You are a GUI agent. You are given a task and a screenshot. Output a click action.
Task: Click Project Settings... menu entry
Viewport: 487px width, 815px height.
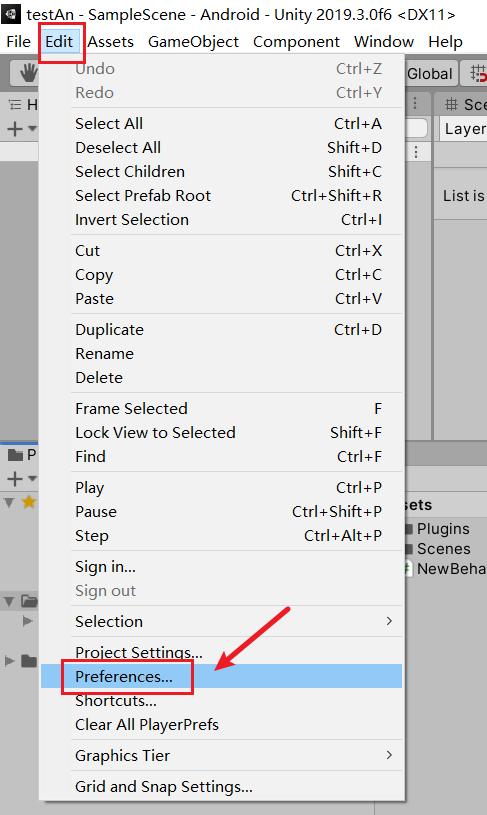[x=139, y=652]
